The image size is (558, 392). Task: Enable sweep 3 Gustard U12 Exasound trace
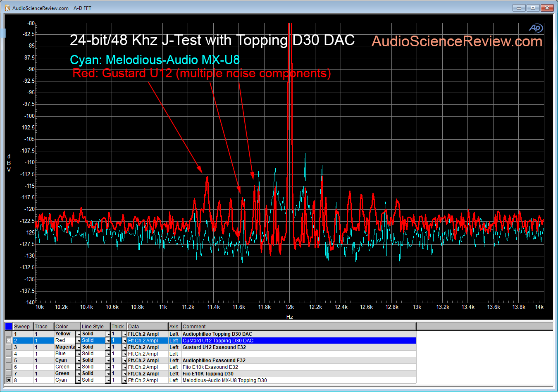click(9, 347)
